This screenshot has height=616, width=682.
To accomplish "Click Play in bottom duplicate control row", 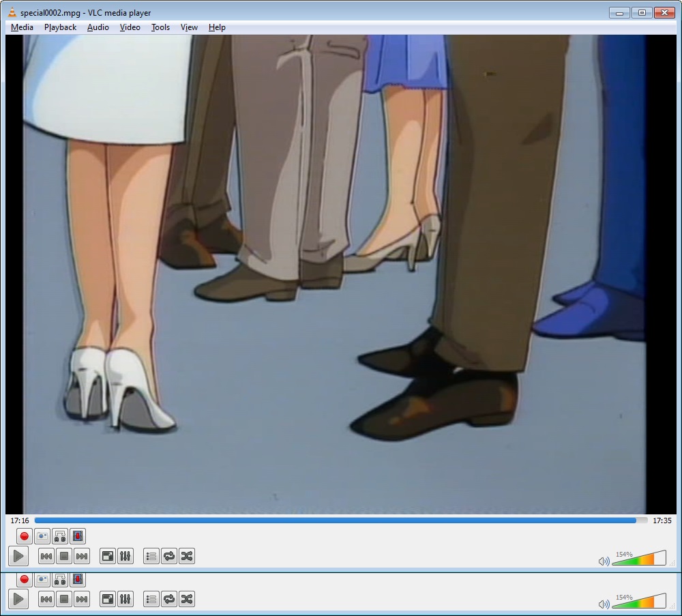I will [x=18, y=599].
